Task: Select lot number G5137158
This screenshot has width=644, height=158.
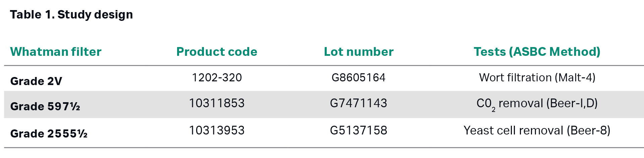Action: (x=359, y=130)
